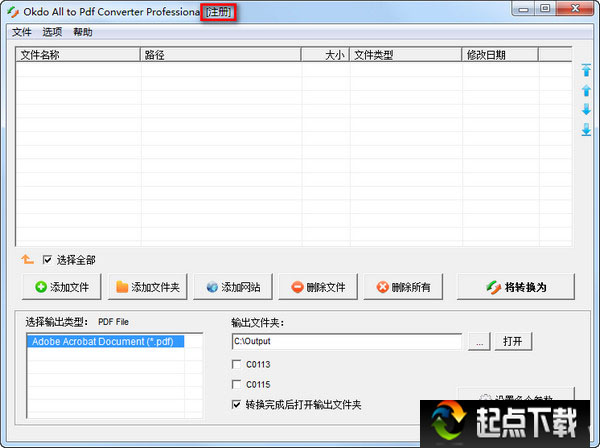This screenshot has width=600, height=448.
Task: Click the 删除文件 button
Action: click(318, 287)
